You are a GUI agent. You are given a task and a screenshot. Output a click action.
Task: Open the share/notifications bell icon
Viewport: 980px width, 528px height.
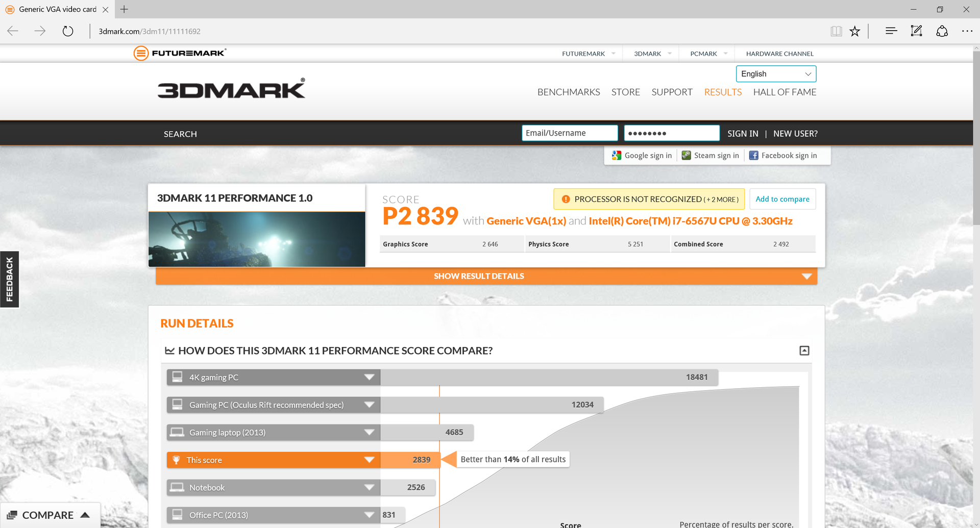point(942,31)
